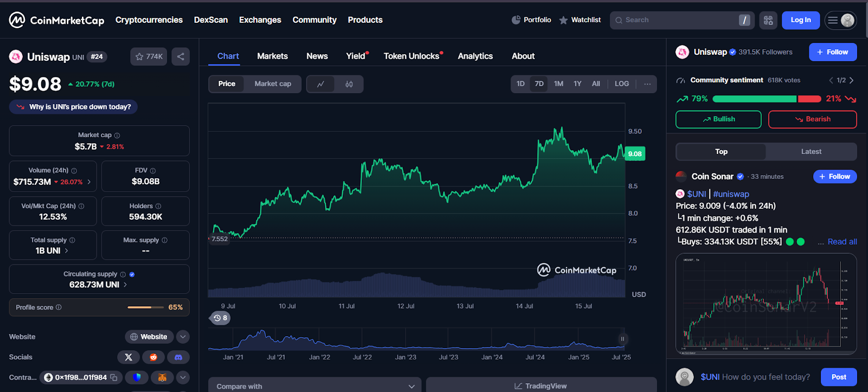Viewport: 868px width, 392px height.
Task: Expand Volume (24h) details arrow
Action: pos(90,182)
